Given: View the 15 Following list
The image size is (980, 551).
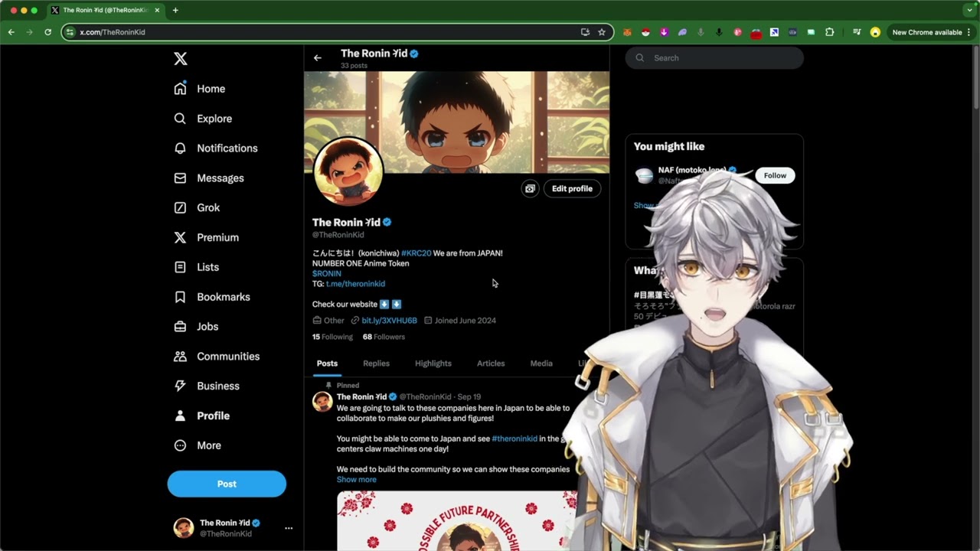Looking at the screenshot, I should coord(332,337).
